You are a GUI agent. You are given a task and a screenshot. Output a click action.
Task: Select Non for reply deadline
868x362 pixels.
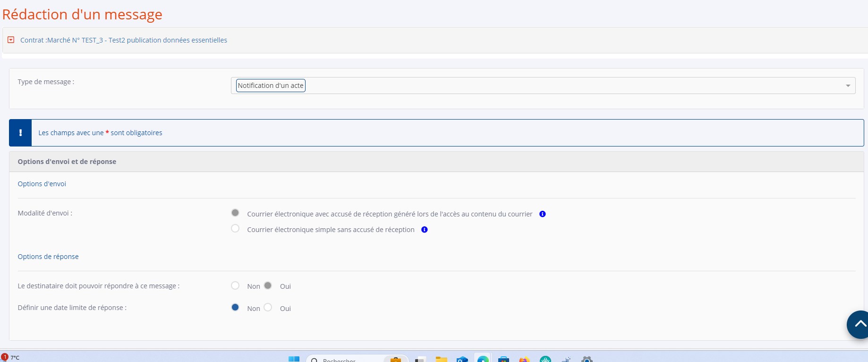click(235, 308)
